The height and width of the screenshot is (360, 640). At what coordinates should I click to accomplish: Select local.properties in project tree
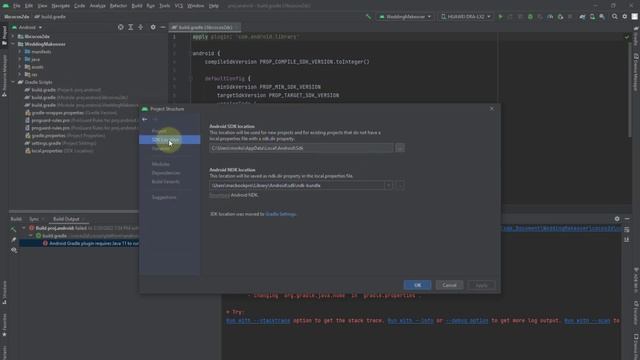coord(60,151)
